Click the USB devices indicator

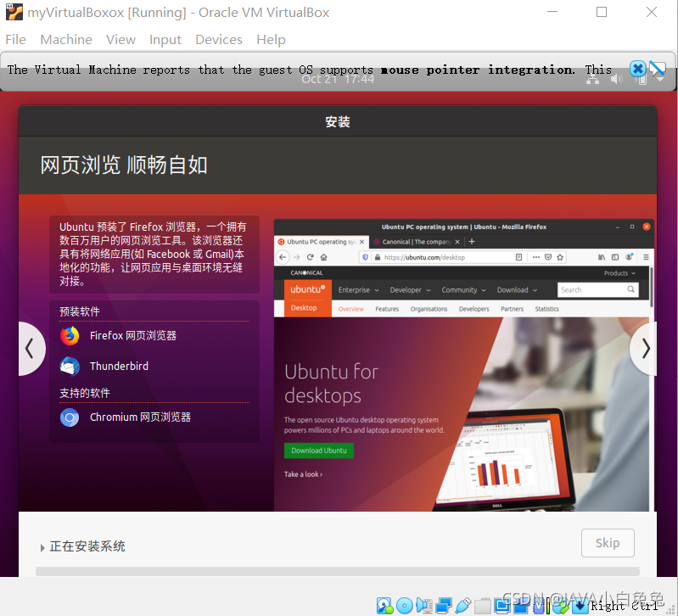[x=463, y=606]
